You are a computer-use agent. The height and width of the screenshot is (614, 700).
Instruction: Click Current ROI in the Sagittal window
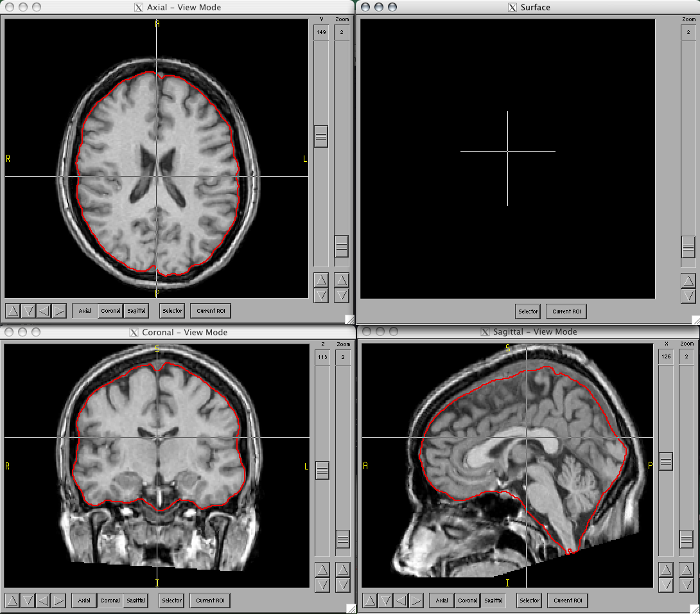coord(568,601)
